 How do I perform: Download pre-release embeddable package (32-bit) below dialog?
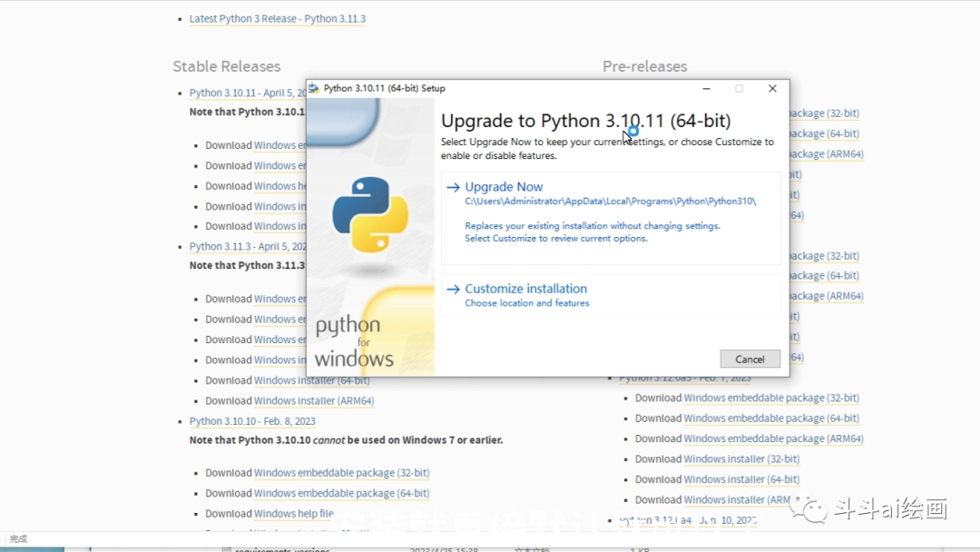click(771, 398)
